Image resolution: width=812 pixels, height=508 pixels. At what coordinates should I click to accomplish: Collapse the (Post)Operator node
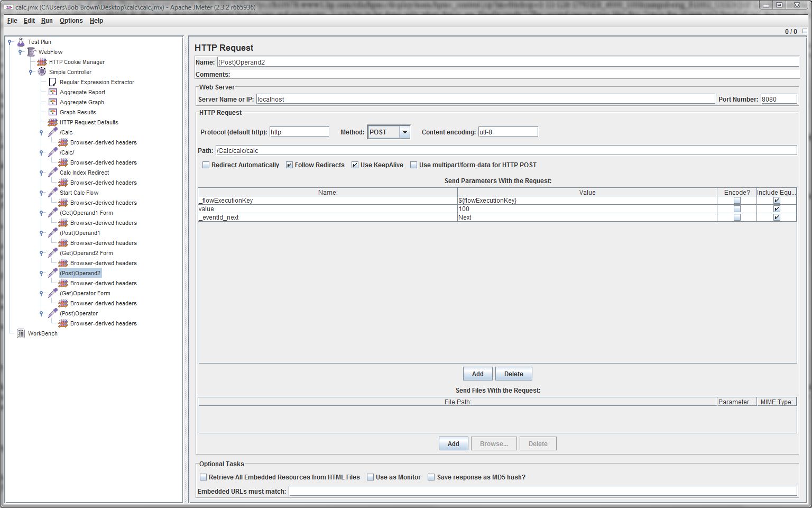[x=41, y=313]
